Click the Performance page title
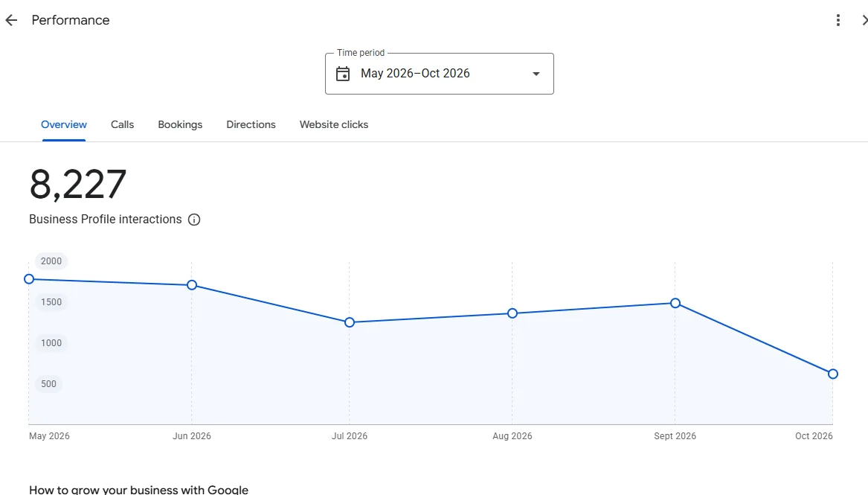868x495 pixels. coord(71,21)
